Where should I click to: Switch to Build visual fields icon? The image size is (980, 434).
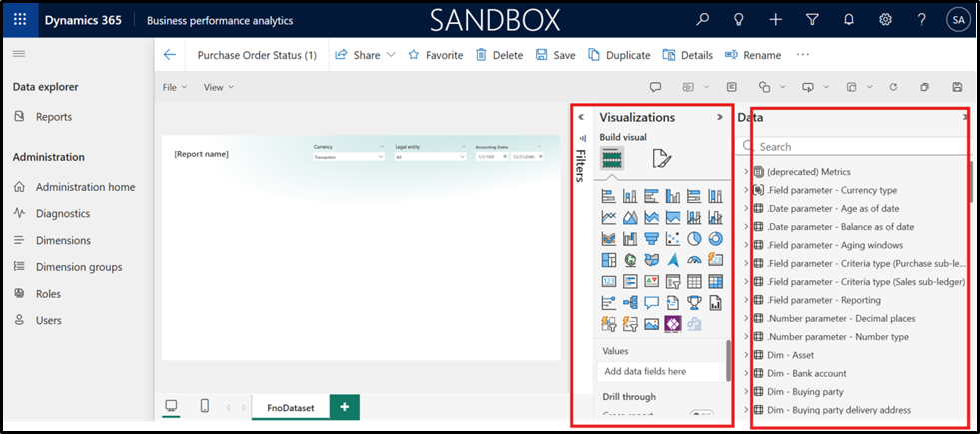(612, 159)
